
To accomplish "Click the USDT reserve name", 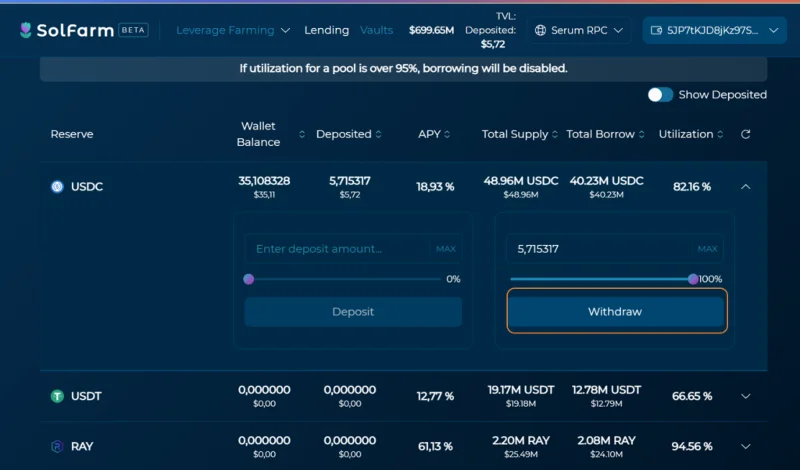I will pos(86,396).
